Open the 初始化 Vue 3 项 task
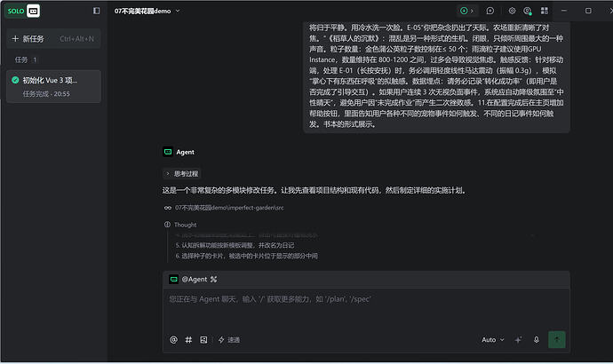This screenshot has width=613, height=364. (53, 86)
